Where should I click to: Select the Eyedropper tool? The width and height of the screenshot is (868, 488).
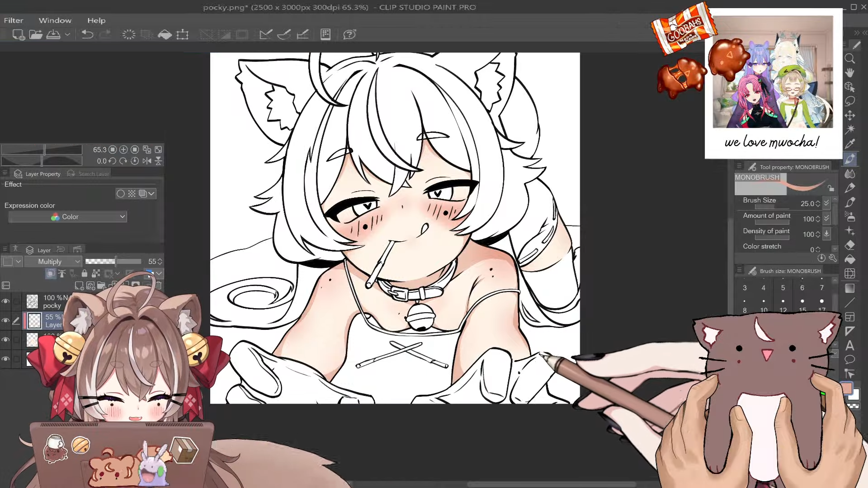[850, 144]
